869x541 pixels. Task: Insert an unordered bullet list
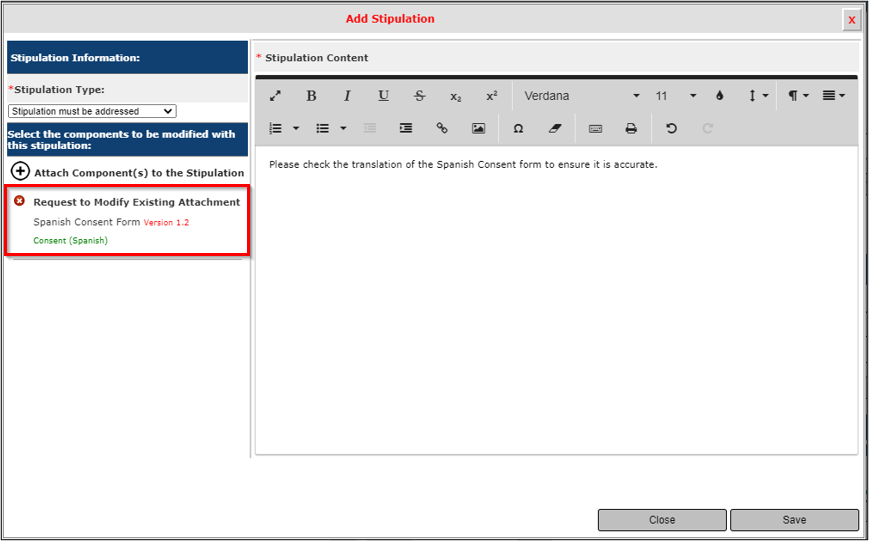tap(323, 129)
